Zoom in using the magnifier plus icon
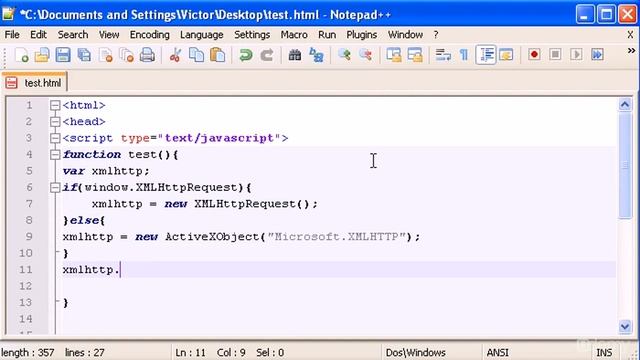 344,55
